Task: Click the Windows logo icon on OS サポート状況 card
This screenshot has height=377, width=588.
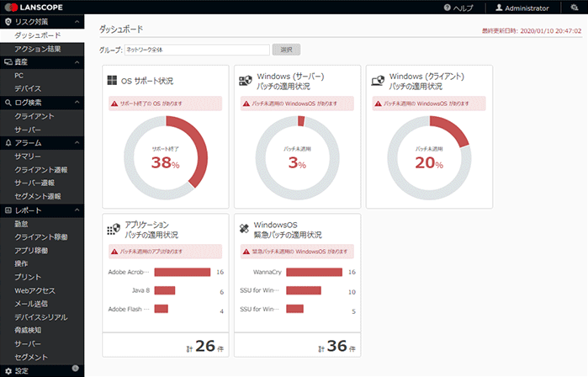Action: (112, 82)
